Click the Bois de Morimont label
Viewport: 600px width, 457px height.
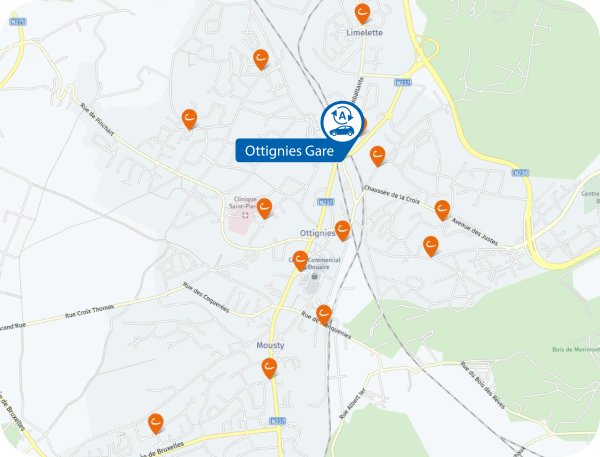(576, 349)
